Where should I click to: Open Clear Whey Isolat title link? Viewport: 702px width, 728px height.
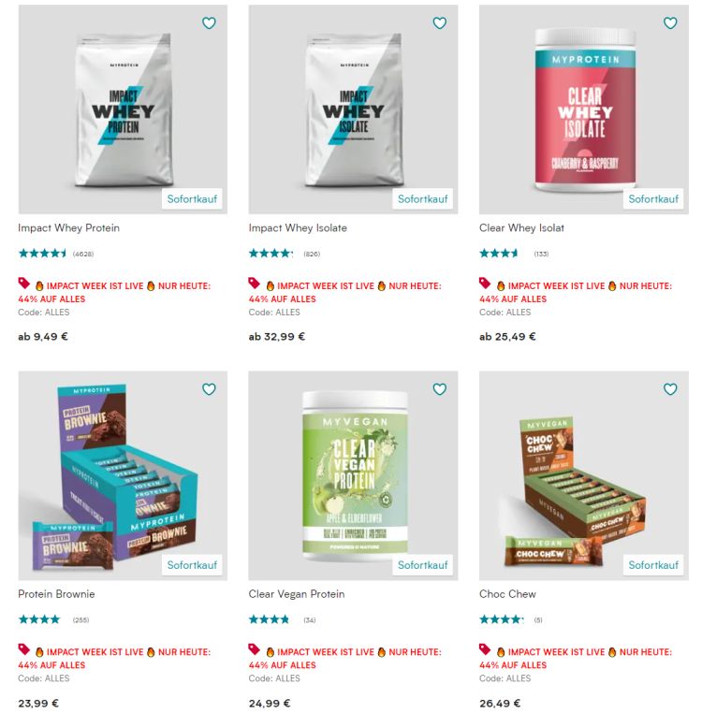pos(521,228)
